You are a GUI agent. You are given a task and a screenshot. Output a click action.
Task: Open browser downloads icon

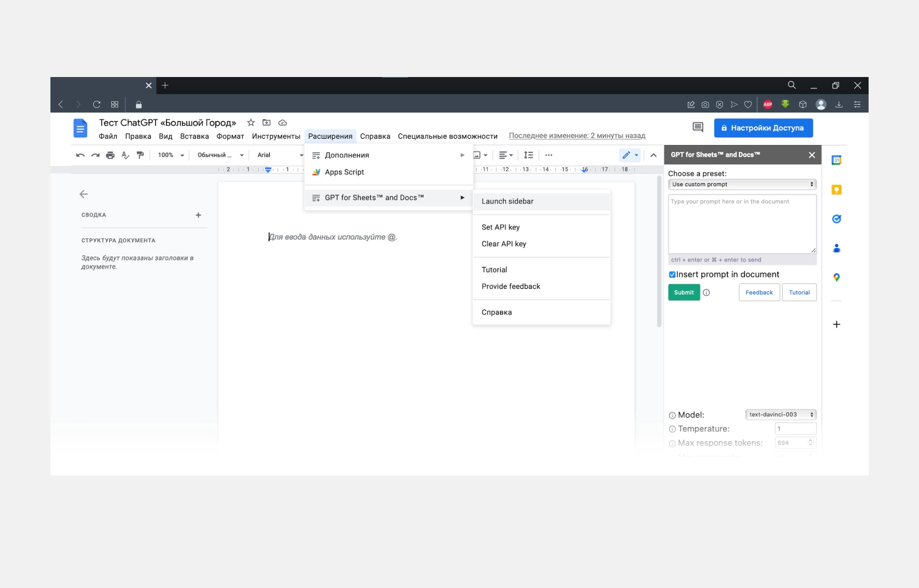pyautogui.click(x=839, y=105)
